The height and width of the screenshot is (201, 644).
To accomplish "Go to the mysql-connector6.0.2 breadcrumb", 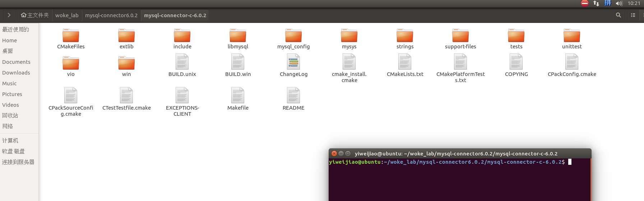I will (111, 15).
